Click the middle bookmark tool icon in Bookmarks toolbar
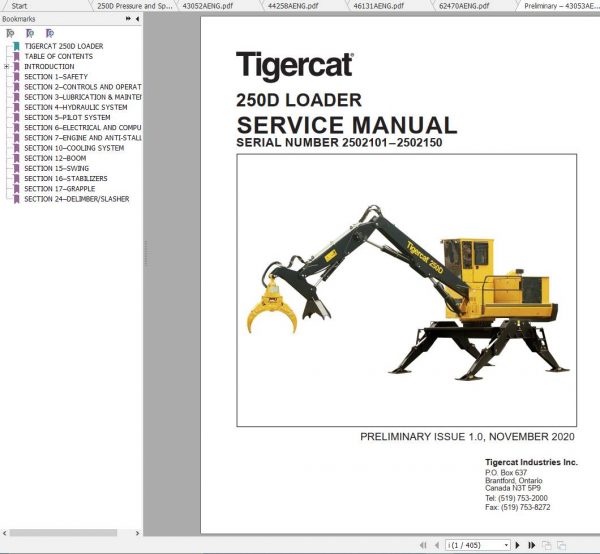The height and width of the screenshot is (554, 600). click(30, 33)
